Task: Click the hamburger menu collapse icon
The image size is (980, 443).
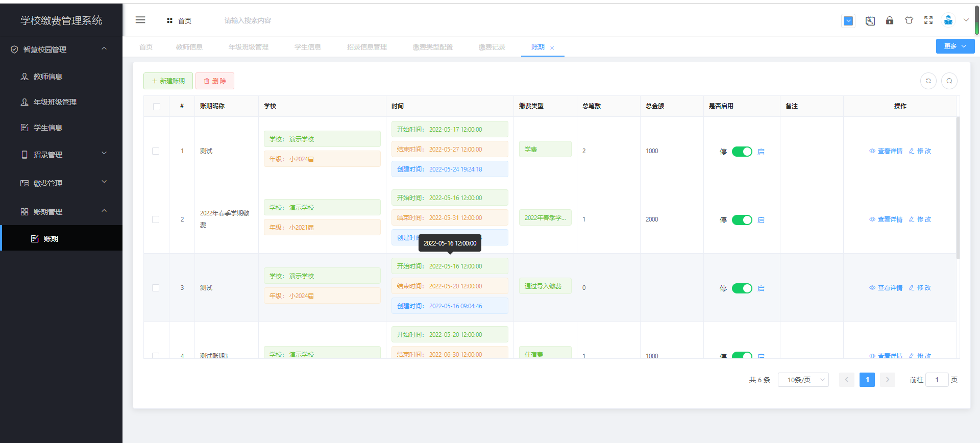Action: pos(140,20)
